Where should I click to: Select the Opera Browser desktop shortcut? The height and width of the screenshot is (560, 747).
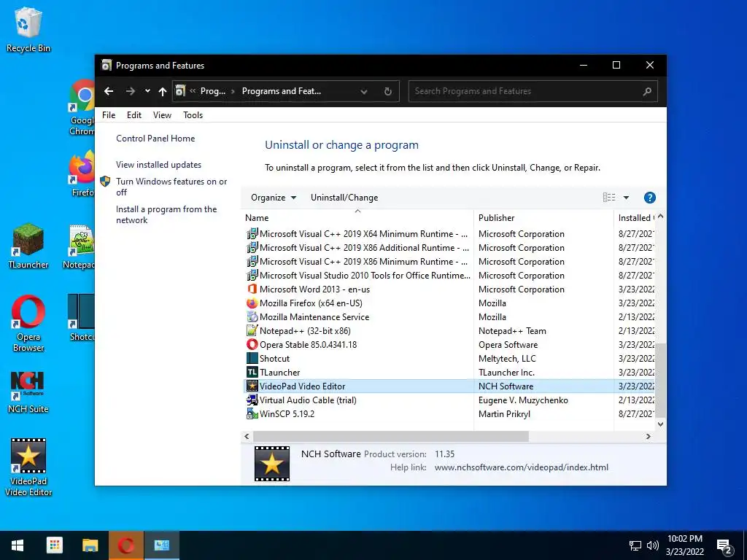tap(28, 324)
